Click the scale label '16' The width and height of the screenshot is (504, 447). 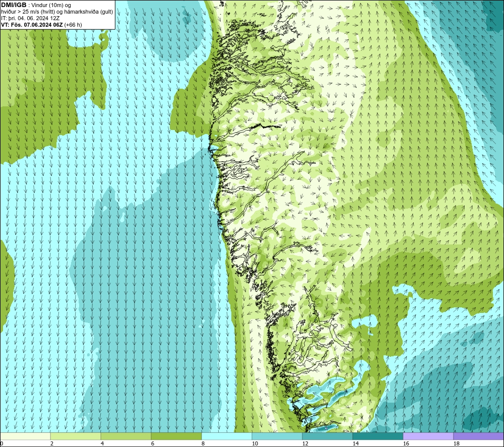(x=406, y=443)
